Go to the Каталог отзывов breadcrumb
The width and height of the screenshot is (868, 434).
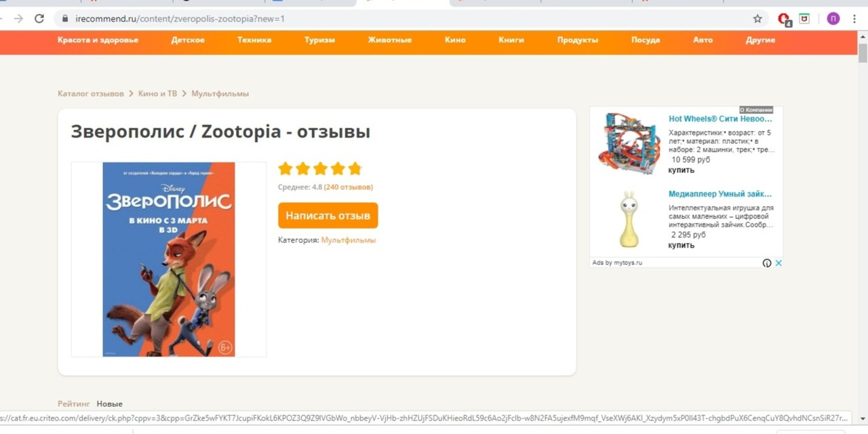pos(91,94)
